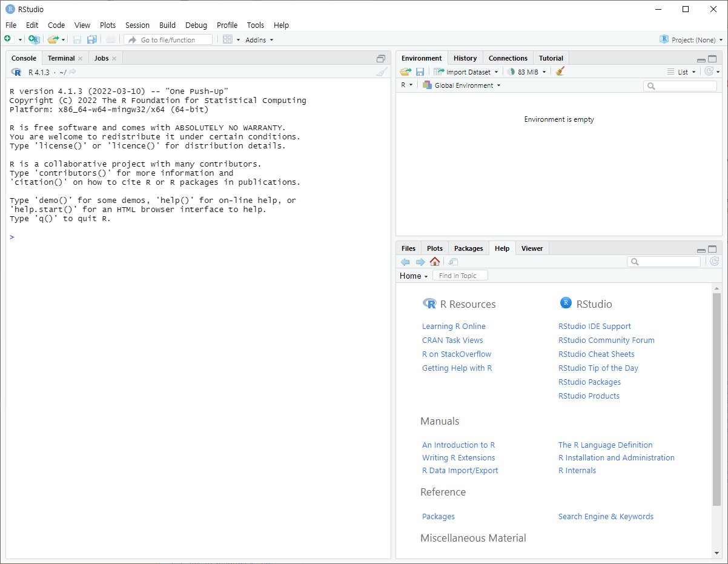Maximize the Environment pane
The width and height of the screenshot is (728, 564).
pyautogui.click(x=712, y=59)
